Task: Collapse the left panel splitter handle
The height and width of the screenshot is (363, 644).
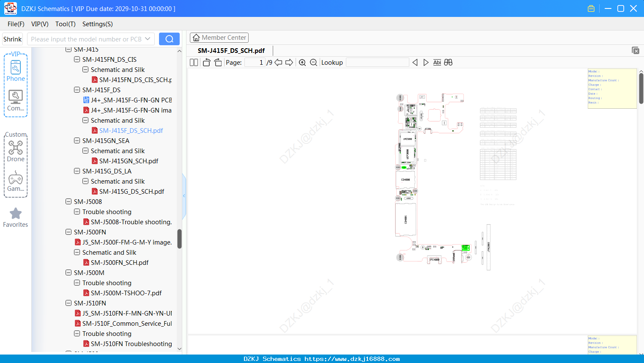Action: [184, 196]
